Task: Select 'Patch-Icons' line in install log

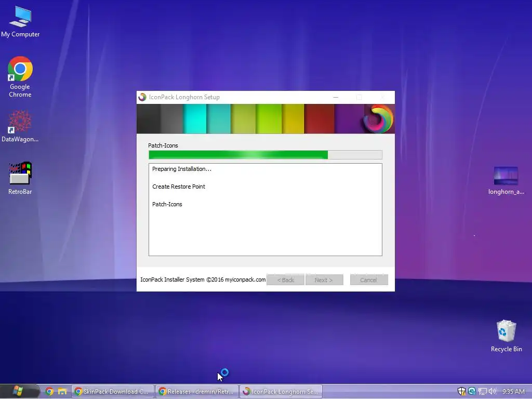Action: [167, 204]
